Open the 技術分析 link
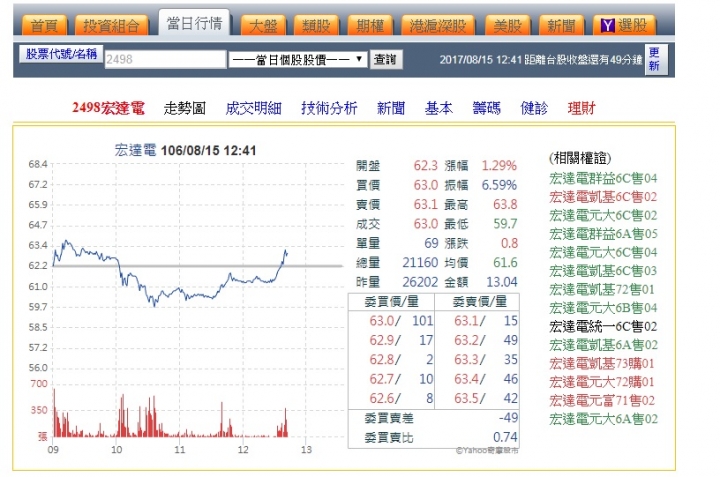Screen dimensions: 720x477 329,108
